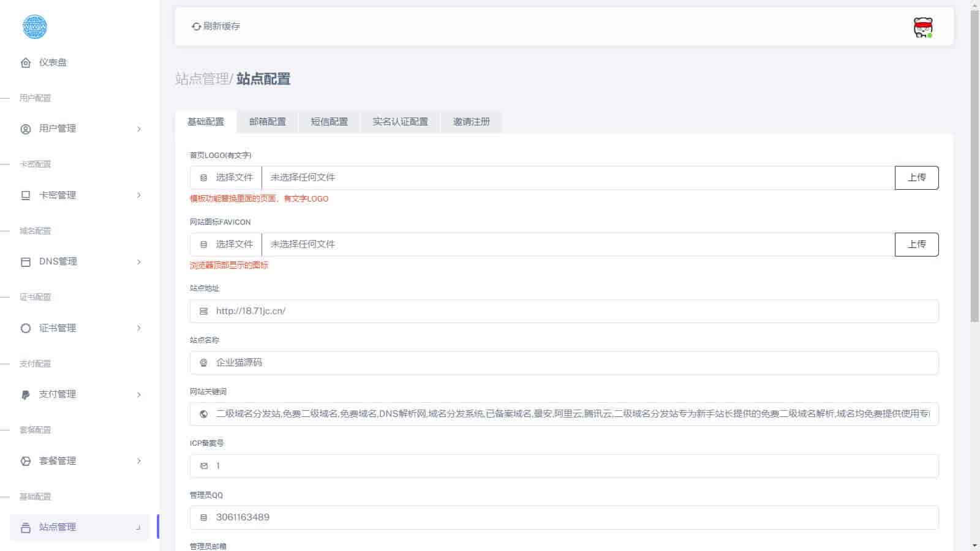Expand the 证书管理 submenu chevron
The height and width of the screenshot is (551, 980).
[x=139, y=328]
